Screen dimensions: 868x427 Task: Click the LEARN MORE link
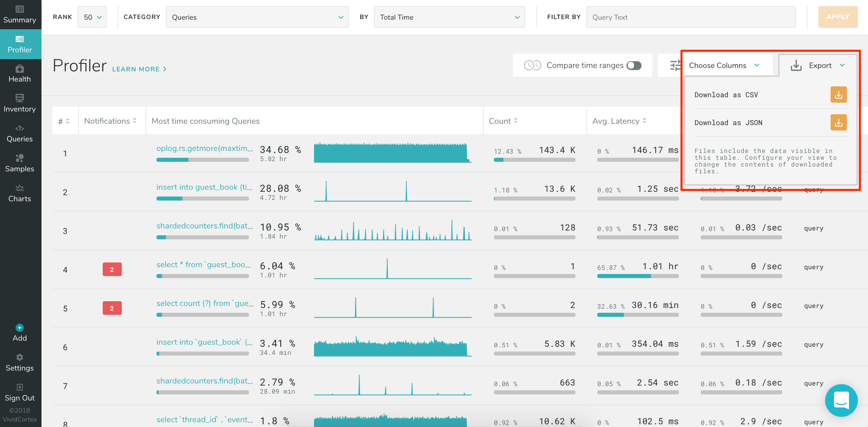click(x=139, y=69)
